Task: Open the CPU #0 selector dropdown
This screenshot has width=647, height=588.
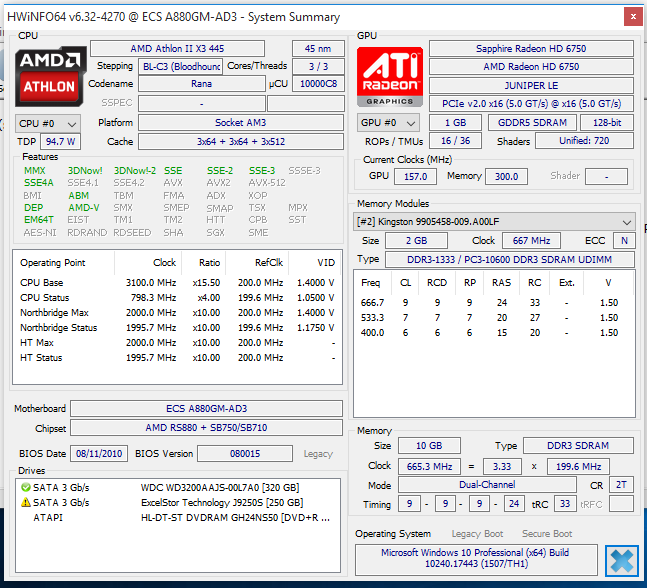Action: [48, 123]
